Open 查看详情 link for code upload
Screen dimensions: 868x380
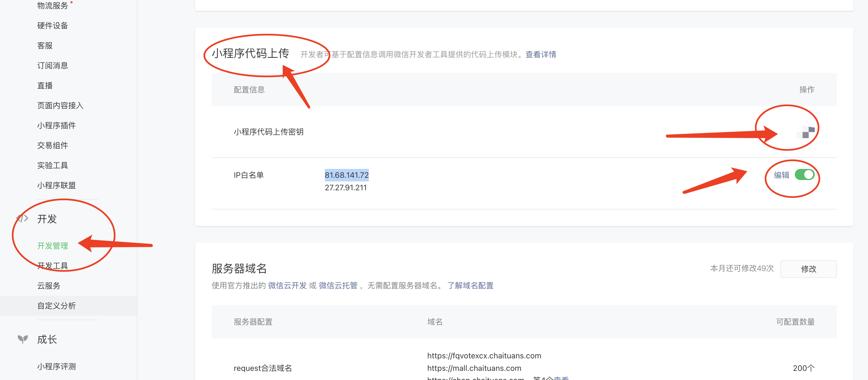click(540, 54)
